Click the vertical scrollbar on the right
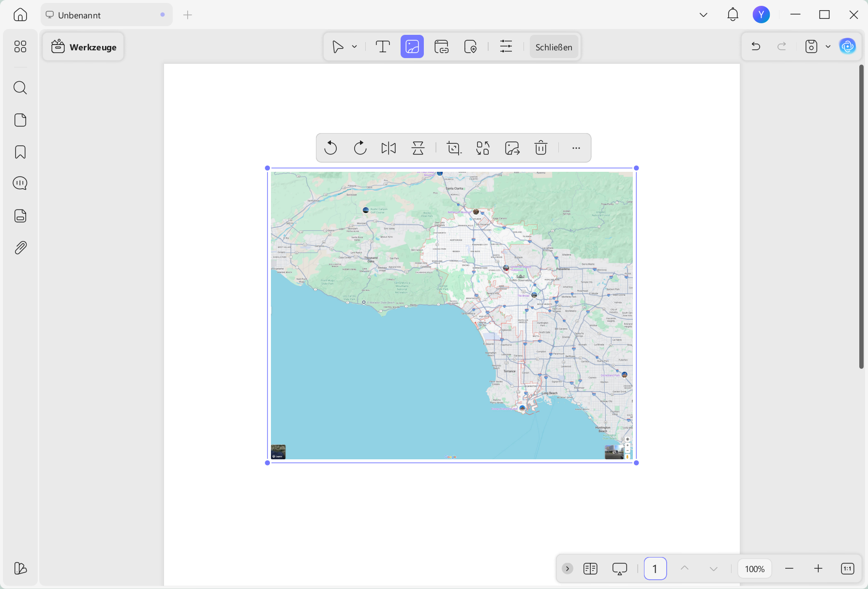Viewport: 868px width, 589px height. click(x=861, y=216)
